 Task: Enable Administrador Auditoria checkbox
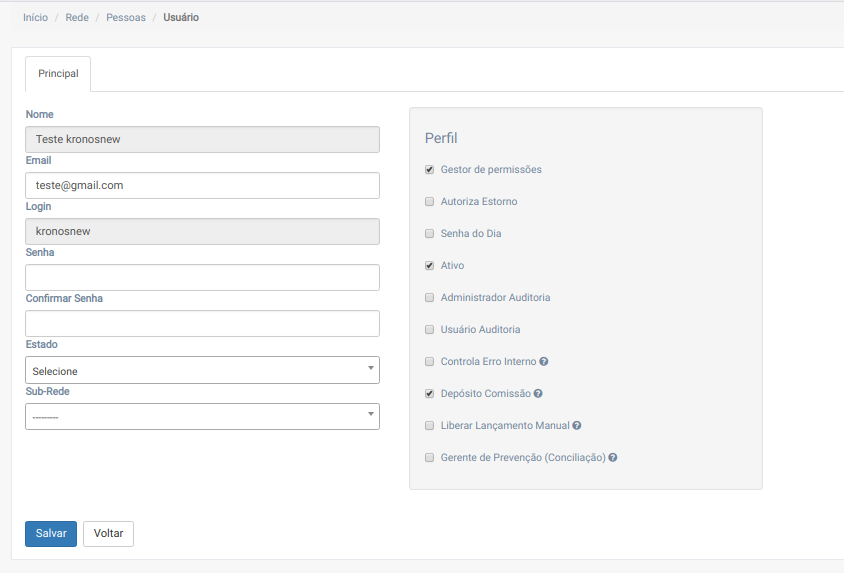click(x=430, y=298)
